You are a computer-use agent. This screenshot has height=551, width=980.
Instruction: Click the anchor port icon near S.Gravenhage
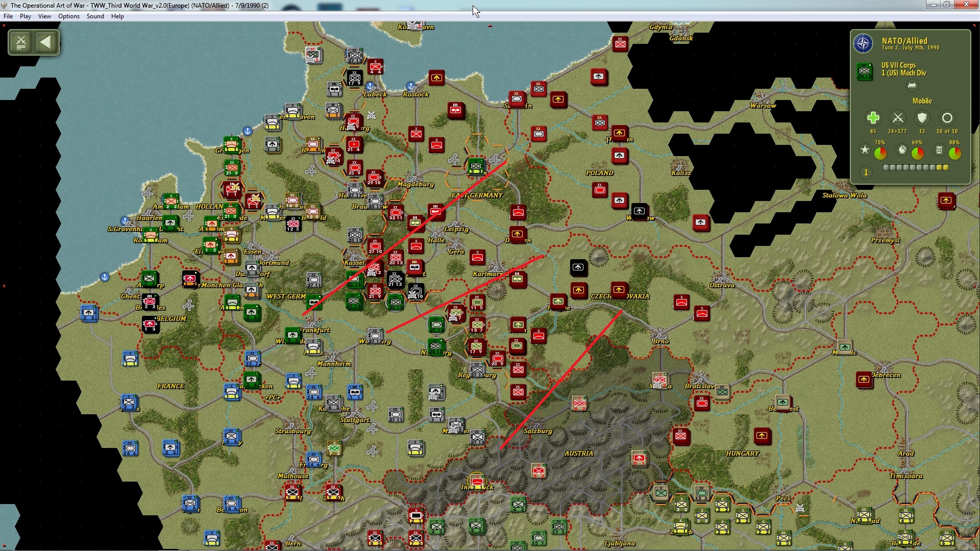(125, 221)
